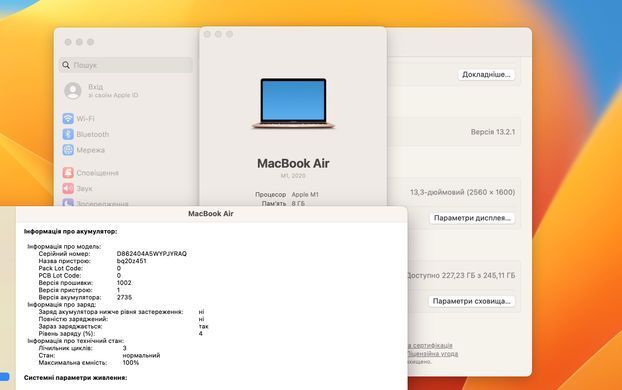The width and height of the screenshot is (622, 390).
Task: Open the сертифікація link in System Settings
Action: (x=432, y=345)
